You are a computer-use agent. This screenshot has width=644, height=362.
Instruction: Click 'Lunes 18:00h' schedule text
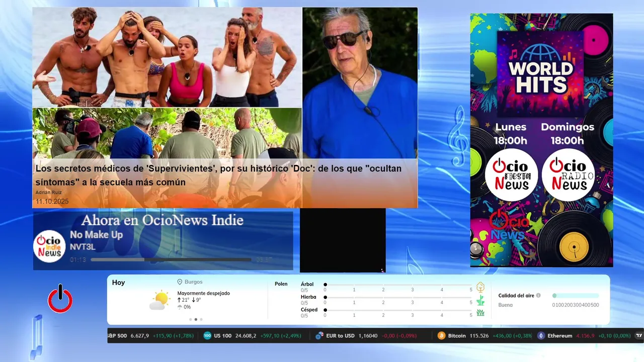pyautogui.click(x=511, y=134)
